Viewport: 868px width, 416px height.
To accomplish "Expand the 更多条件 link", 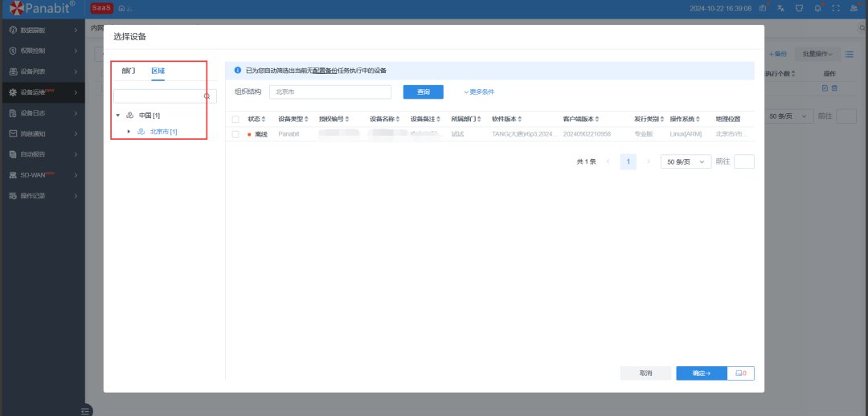I will click(479, 92).
